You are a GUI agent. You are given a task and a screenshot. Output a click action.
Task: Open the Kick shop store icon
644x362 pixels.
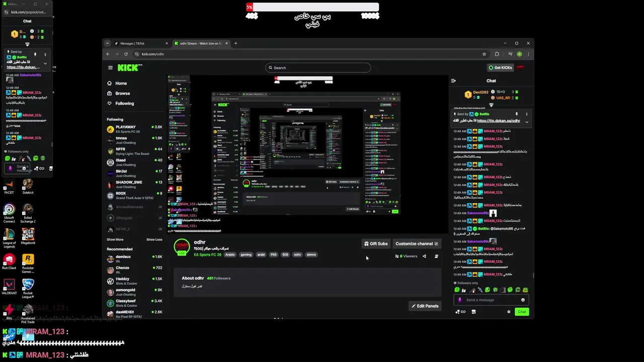click(x=473, y=312)
